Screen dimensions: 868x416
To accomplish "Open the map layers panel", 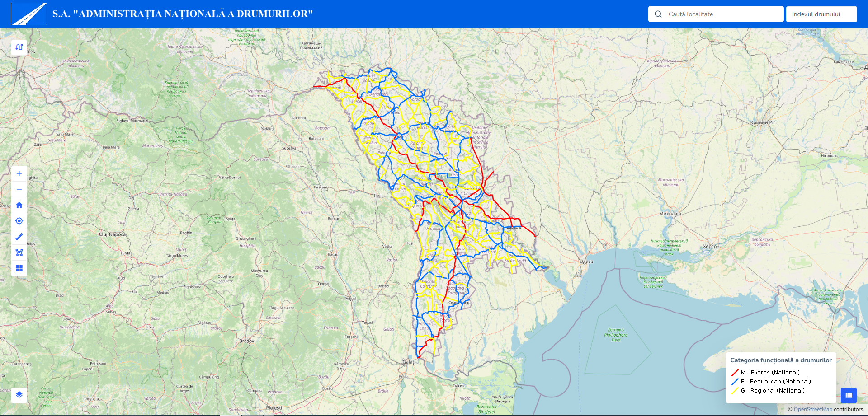I will pos(19,395).
